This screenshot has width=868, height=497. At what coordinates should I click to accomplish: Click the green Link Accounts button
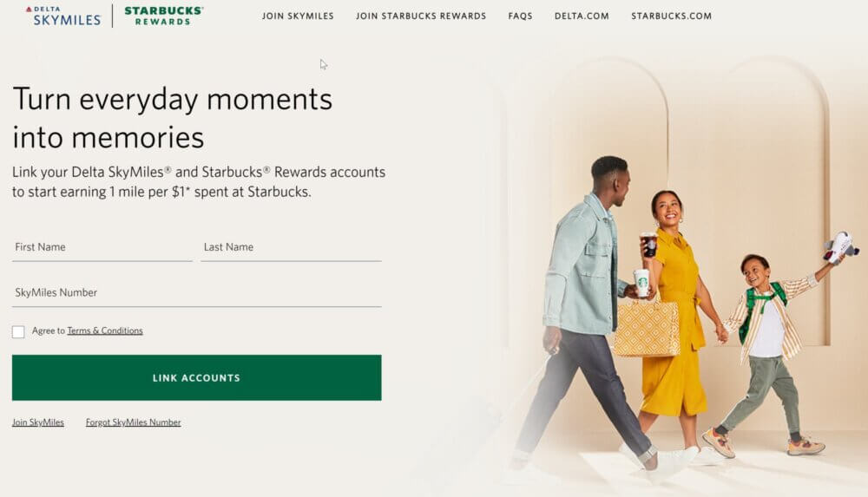(x=196, y=377)
